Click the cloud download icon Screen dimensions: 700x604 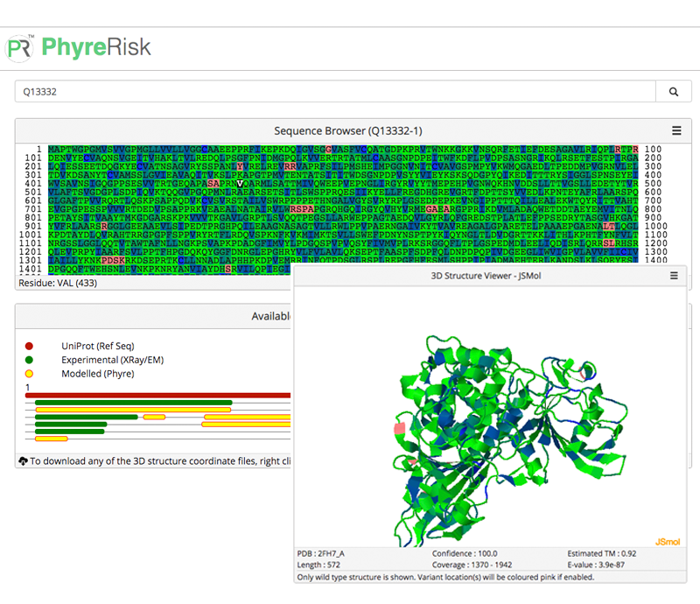(x=23, y=460)
